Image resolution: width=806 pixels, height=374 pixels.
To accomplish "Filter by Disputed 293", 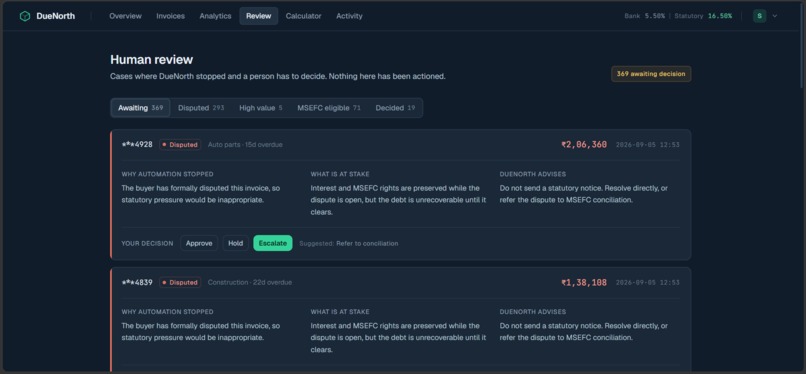I will pos(201,108).
